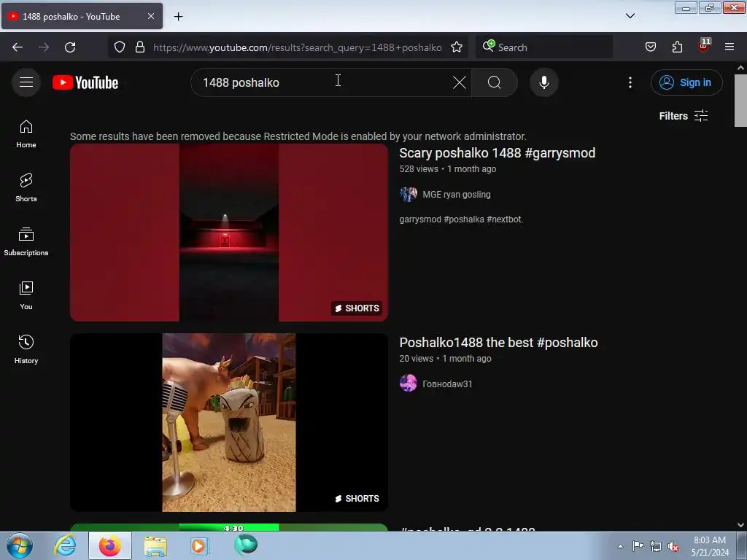The image size is (747, 560).
Task: Click the Говноdaw31 channel avatar
Action: click(409, 383)
